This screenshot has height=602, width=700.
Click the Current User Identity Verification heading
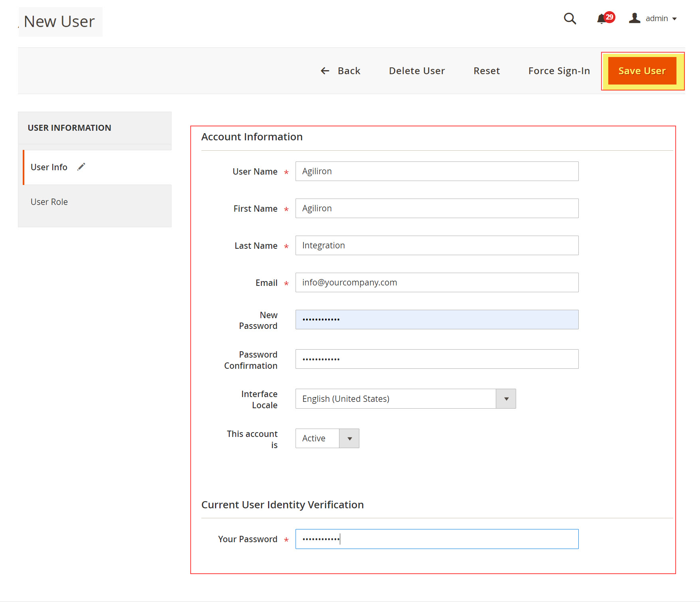pyautogui.click(x=282, y=505)
